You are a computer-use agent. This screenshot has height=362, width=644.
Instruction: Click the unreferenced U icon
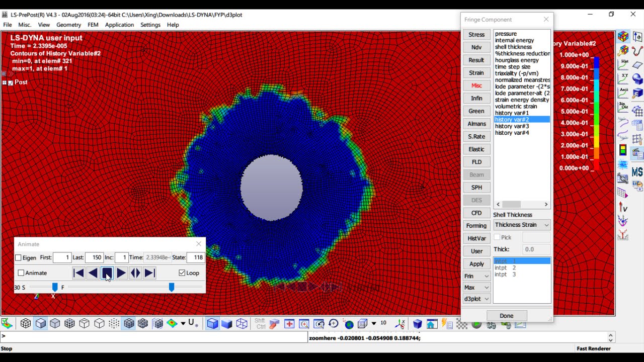[193, 323]
